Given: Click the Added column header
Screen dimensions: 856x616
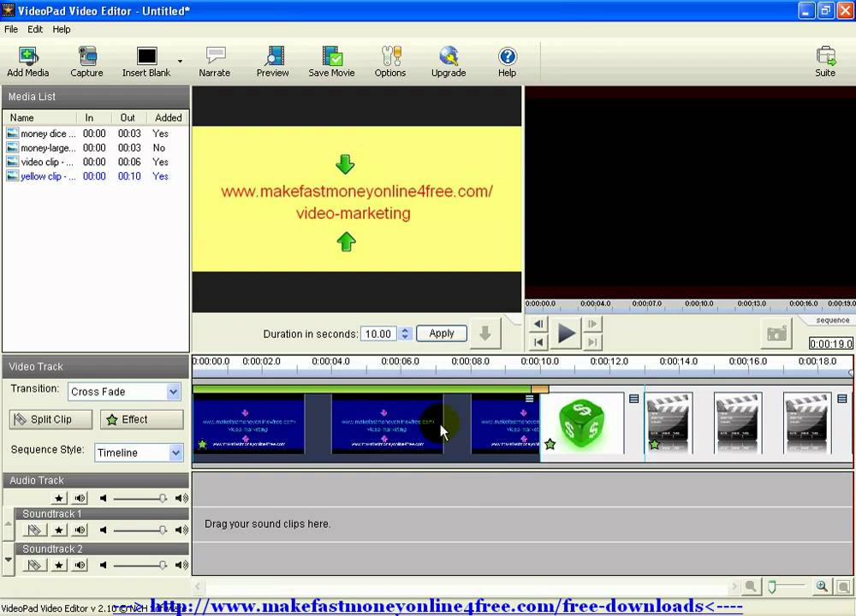Looking at the screenshot, I should coord(168,118).
